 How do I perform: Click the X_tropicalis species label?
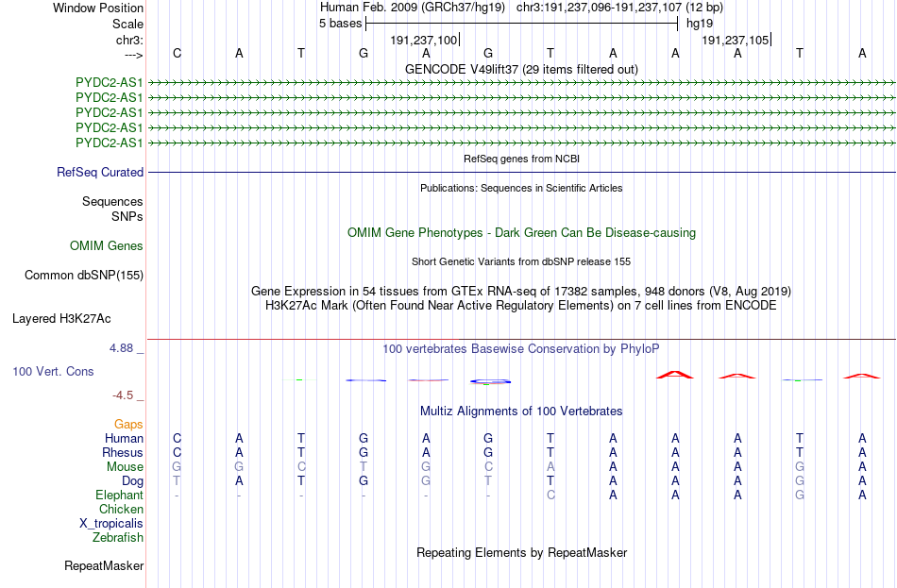[111, 524]
